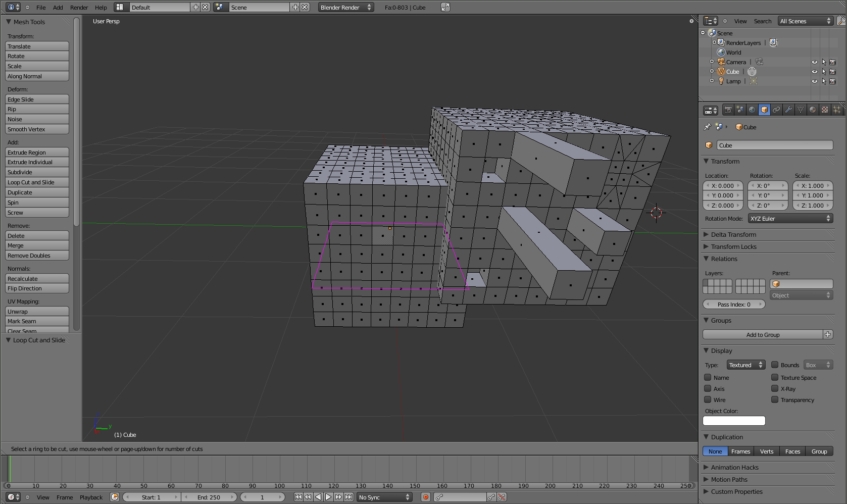
Task: Click the Blender info editor type icon
Action: 14,7
